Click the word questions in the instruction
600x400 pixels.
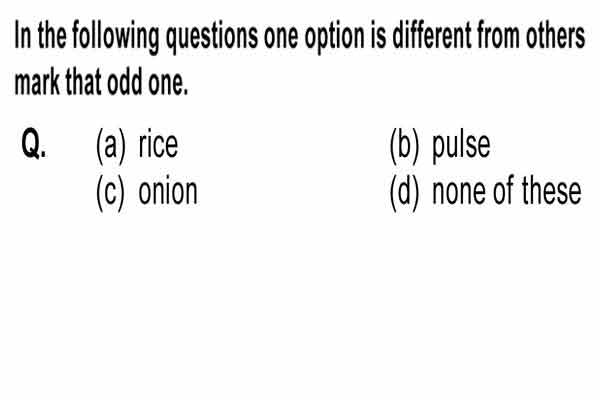coord(212,37)
